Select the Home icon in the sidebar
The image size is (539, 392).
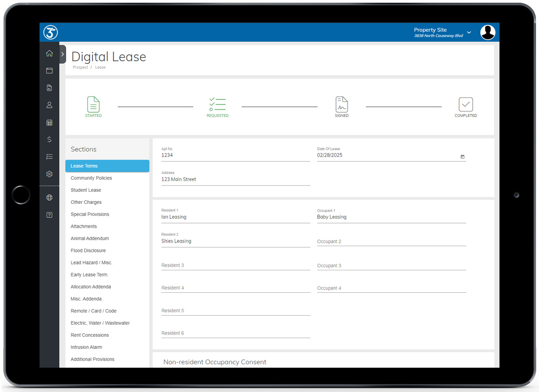(x=49, y=53)
